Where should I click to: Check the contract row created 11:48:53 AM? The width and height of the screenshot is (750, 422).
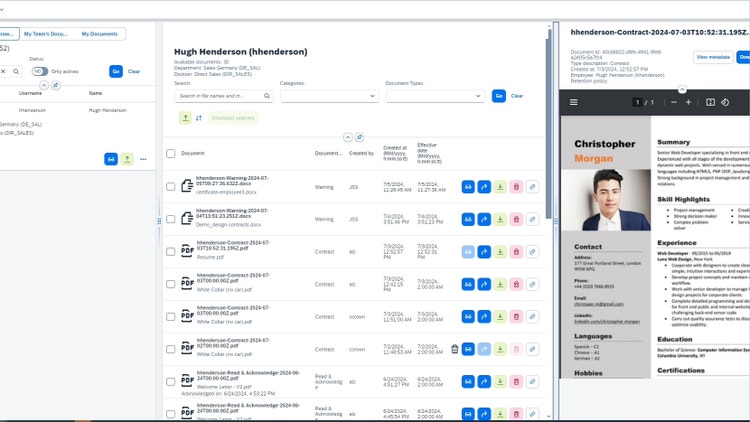tap(171, 349)
